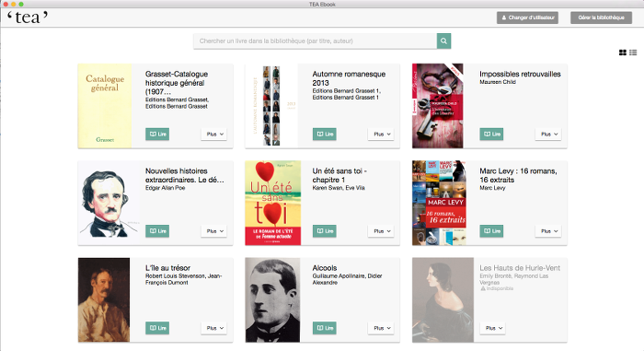Click title 'Grasset-Catalogue historique général'
This screenshot has height=351, width=644.
point(177,83)
